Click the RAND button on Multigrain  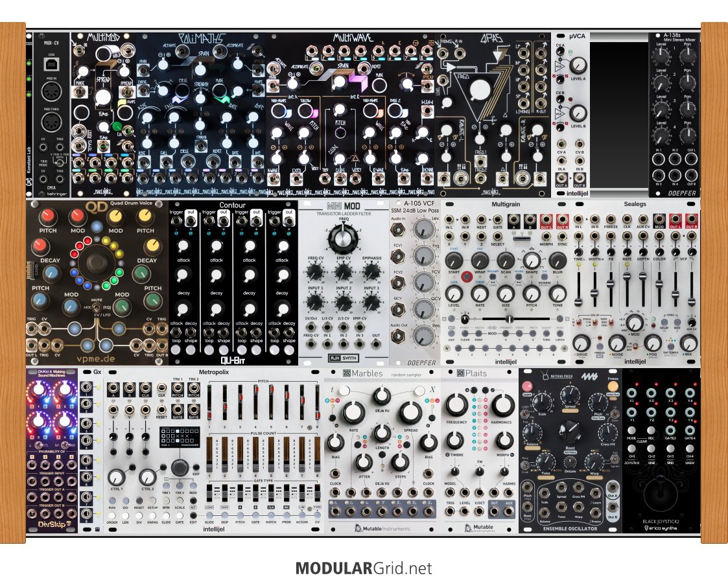coord(478,333)
